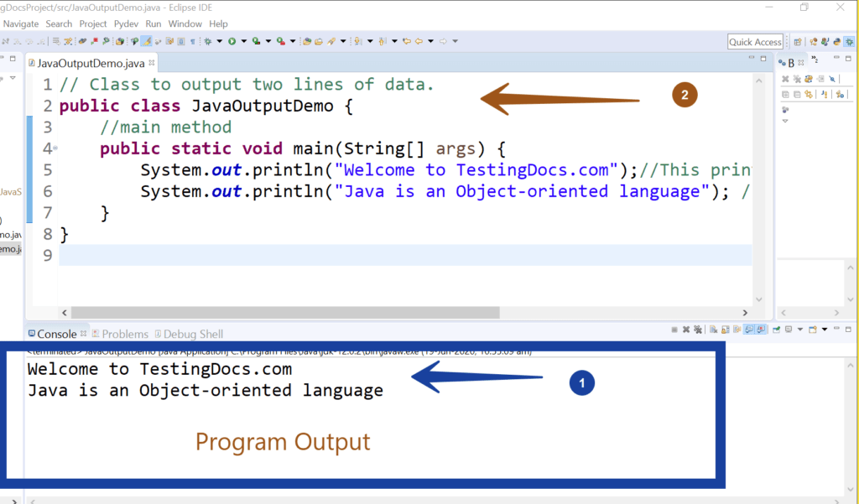Launch the Debug icon on the toolbar
Image resolution: width=859 pixels, height=504 pixels.
[207, 40]
